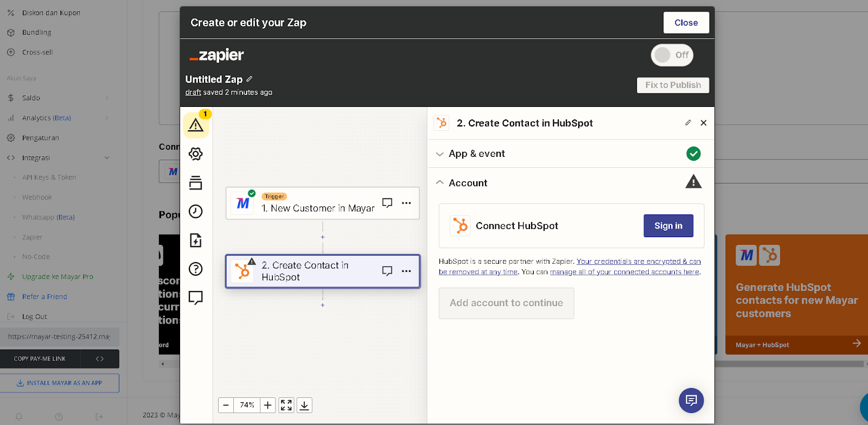Collapse the Integrasi sidebar menu

coord(59,158)
